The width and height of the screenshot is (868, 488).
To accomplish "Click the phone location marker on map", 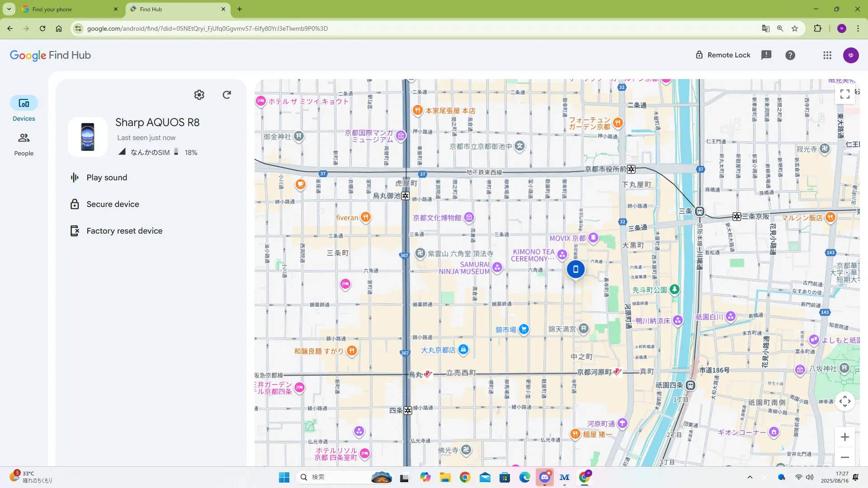I will 576,269.
